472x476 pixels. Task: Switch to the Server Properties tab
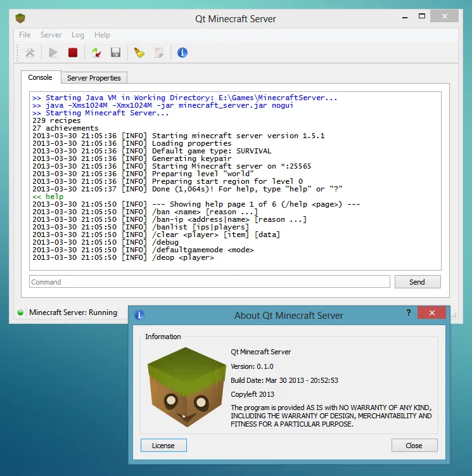coord(94,78)
